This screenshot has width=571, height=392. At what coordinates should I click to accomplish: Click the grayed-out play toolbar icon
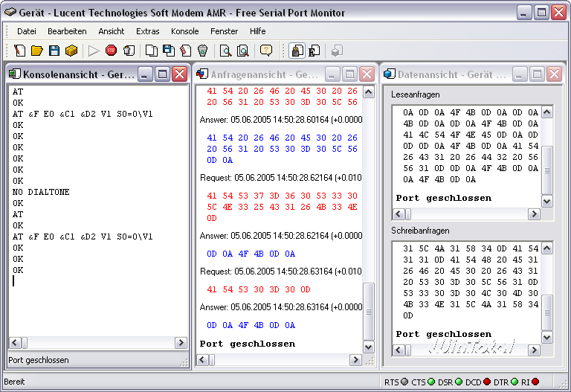[94, 51]
